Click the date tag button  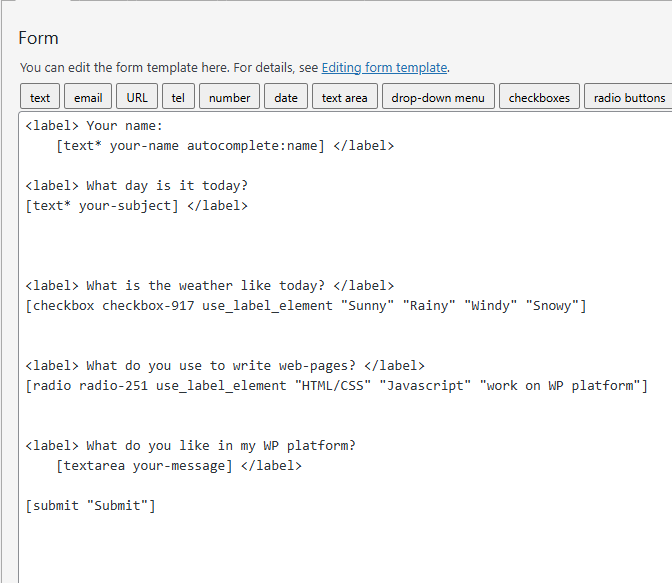286,97
